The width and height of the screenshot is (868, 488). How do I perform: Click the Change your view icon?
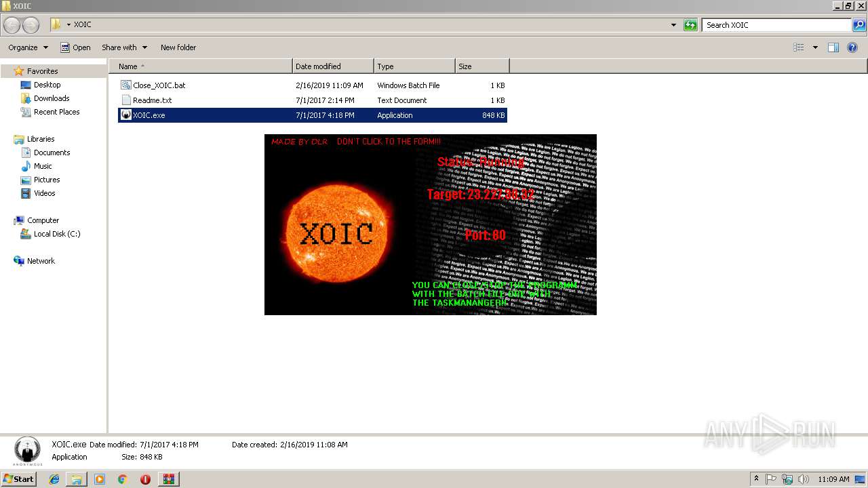coord(799,47)
